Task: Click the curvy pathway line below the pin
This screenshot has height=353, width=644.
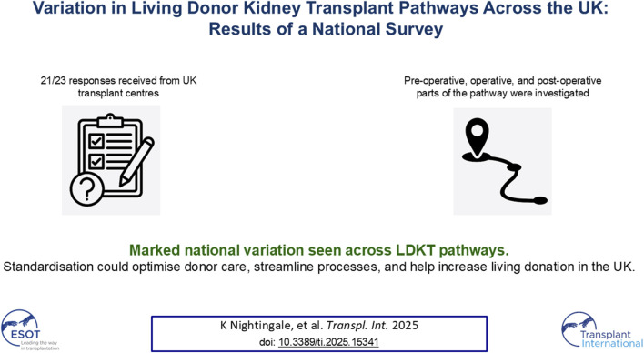Action: (x=509, y=181)
